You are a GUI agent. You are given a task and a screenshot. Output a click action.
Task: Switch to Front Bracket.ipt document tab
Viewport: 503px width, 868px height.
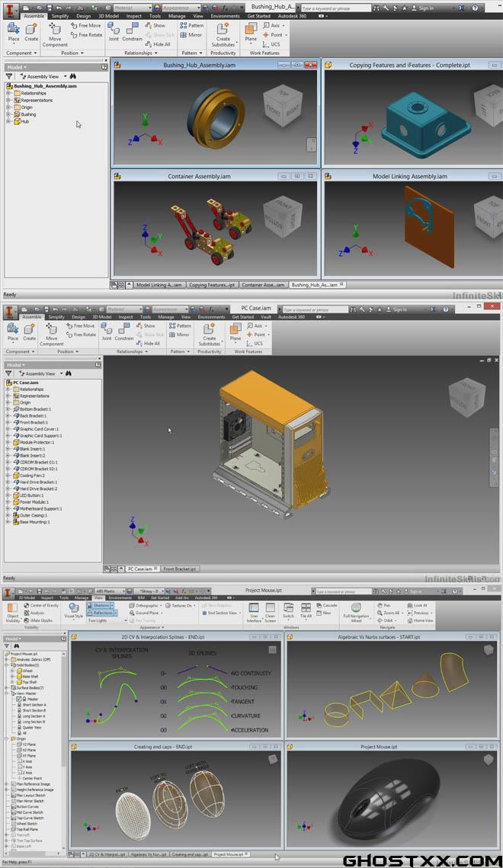(x=179, y=569)
